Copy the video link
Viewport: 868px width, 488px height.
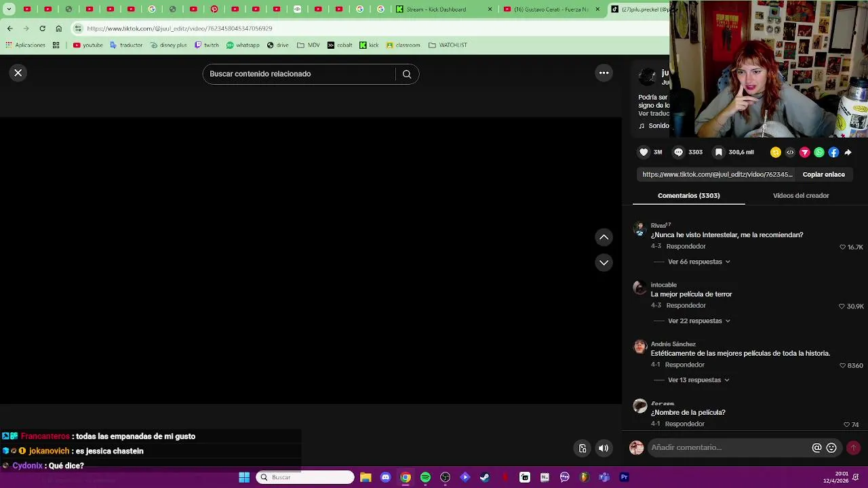point(824,174)
